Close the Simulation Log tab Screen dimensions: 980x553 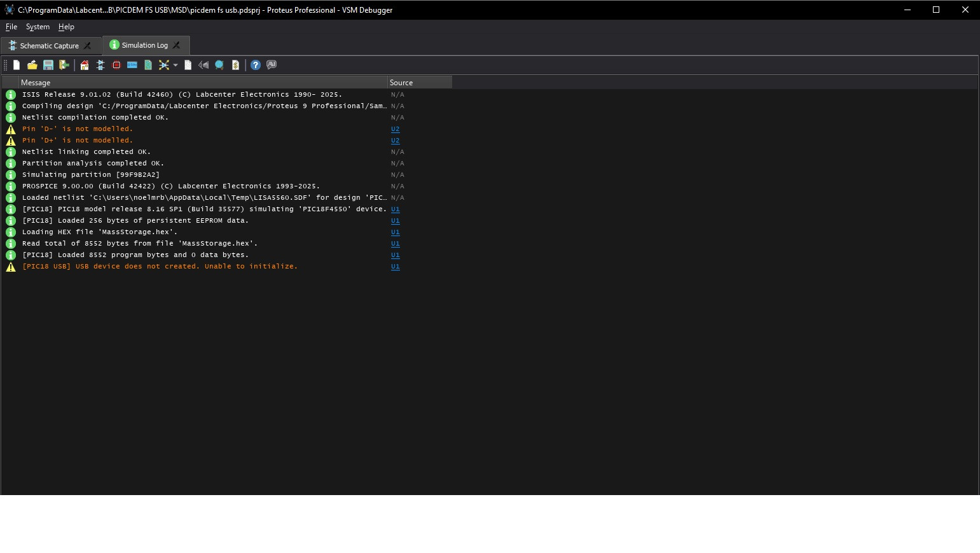click(x=177, y=45)
